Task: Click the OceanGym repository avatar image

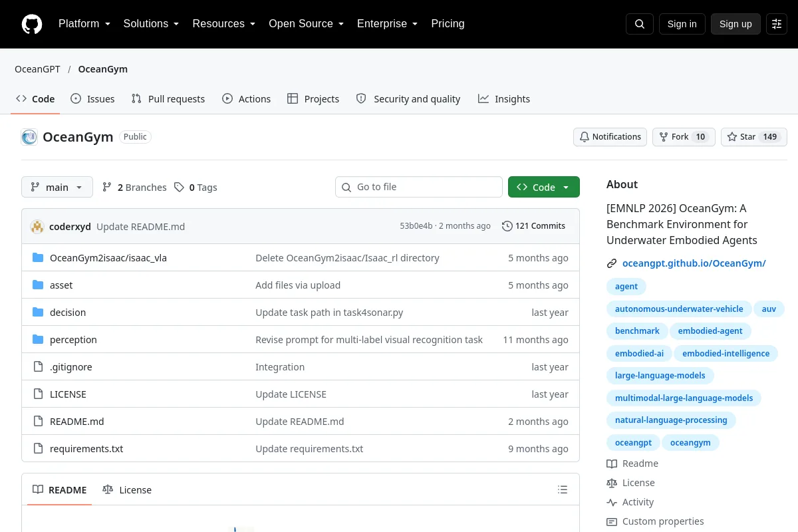Action: pyautogui.click(x=29, y=137)
